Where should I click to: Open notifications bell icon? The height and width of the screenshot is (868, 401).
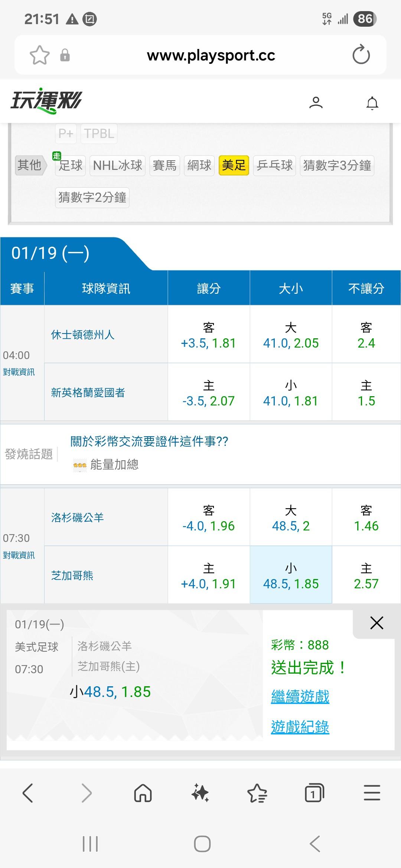click(x=372, y=103)
